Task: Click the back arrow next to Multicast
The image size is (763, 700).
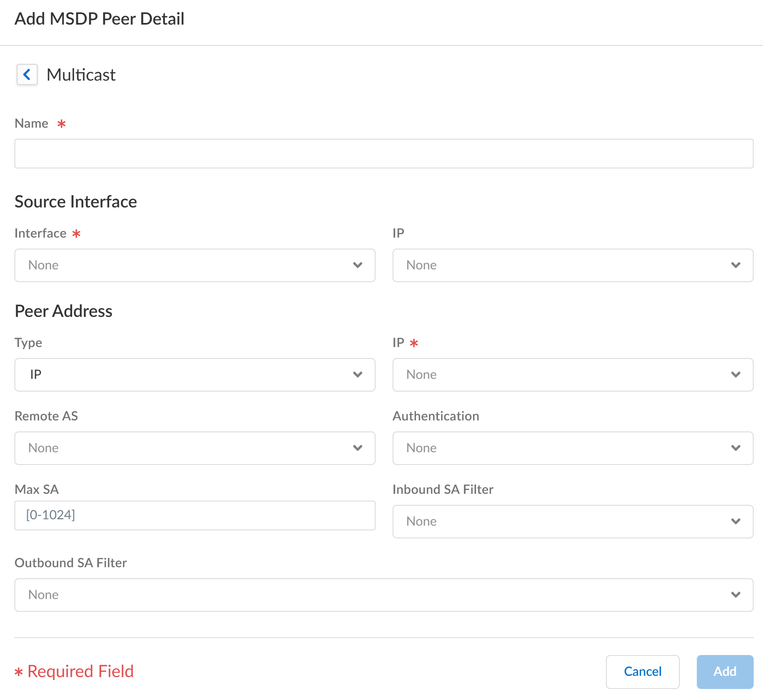Action: click(x=27, y=75)
